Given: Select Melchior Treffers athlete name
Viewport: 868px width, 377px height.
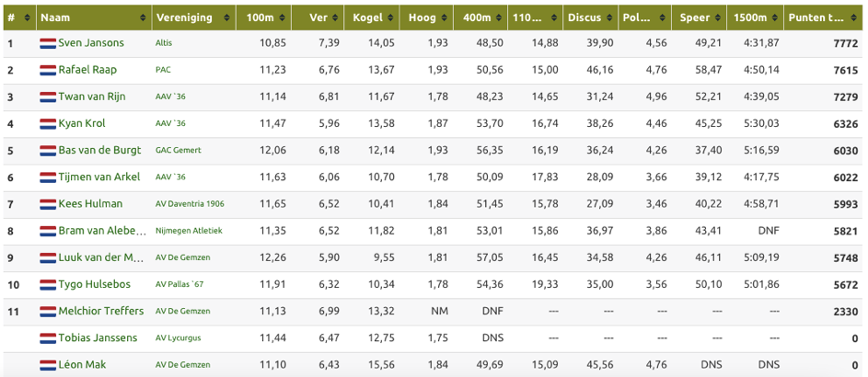Looking at the screenshot, I should (100, 311).
